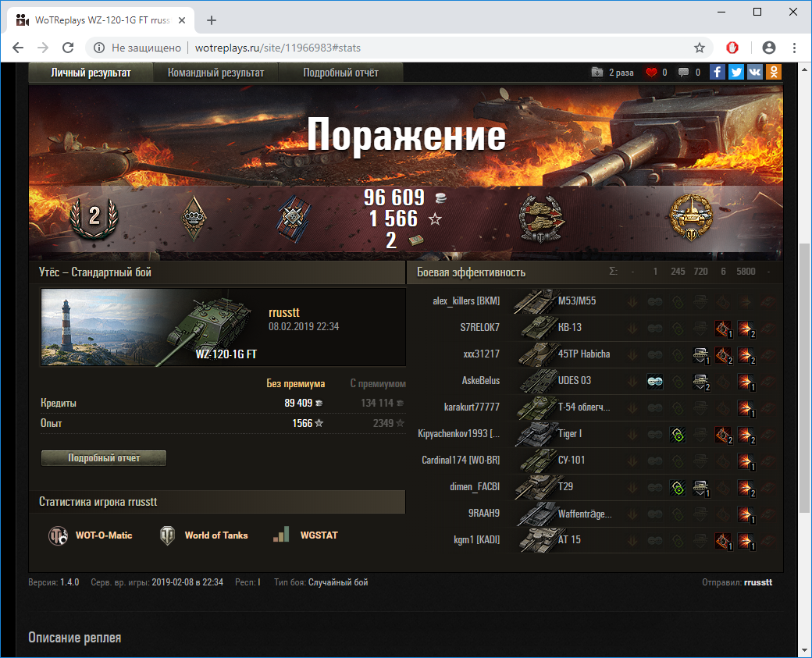Screen dimensions: 812x658
Task: Open the WOT-O-Matic stats link
Action: [104, 535]
